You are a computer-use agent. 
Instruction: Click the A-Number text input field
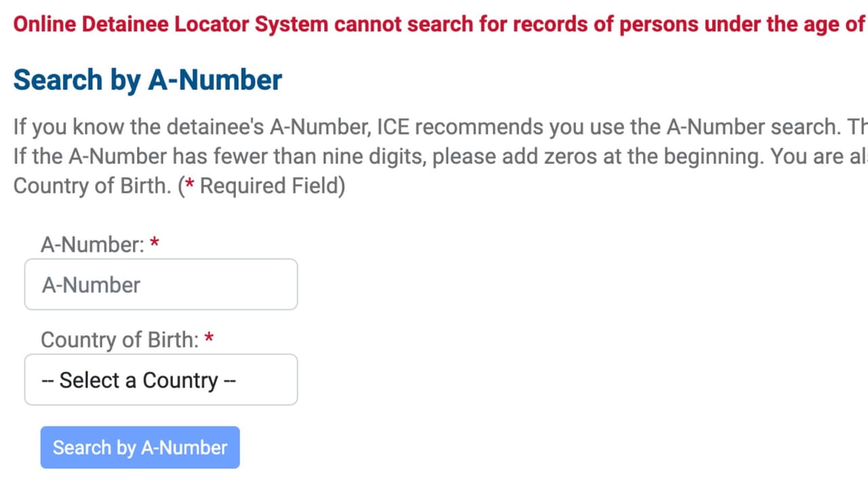161,285
